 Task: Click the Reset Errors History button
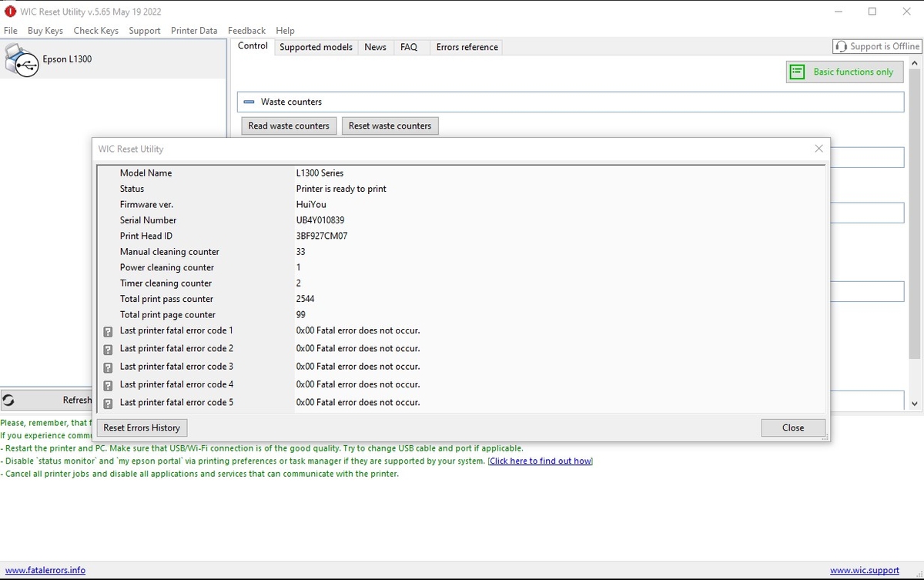(x=142, y=427)
